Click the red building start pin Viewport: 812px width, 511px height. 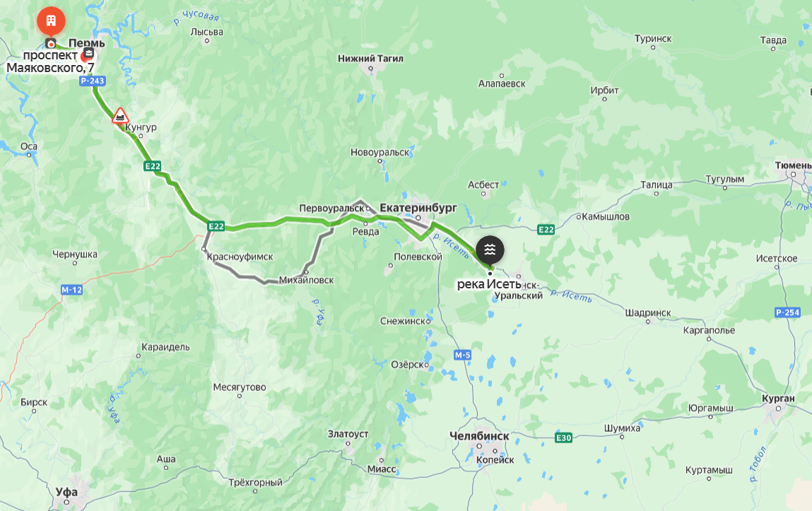pos(51,21)
